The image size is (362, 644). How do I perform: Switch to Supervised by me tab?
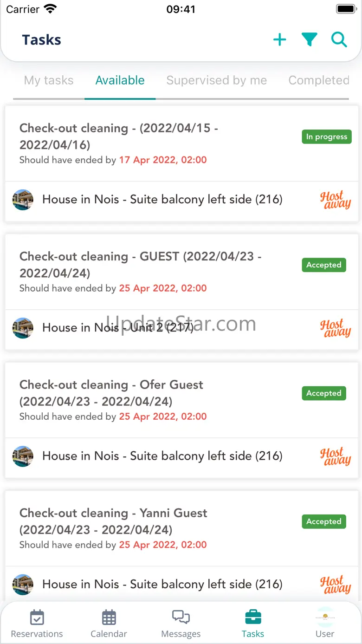pyautogui.click(x=217, y=80)
